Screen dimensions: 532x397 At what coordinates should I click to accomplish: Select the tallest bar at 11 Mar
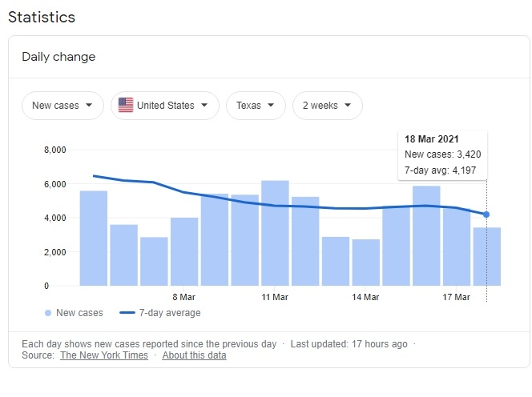point(275,233)
